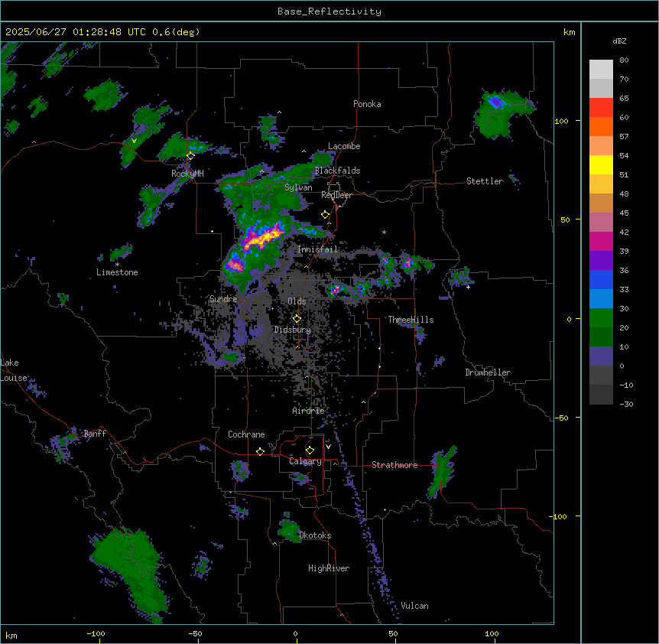The image size is (659, 644).
Task: Click the yellow marker above Calgary label
Action: (310, 450)
